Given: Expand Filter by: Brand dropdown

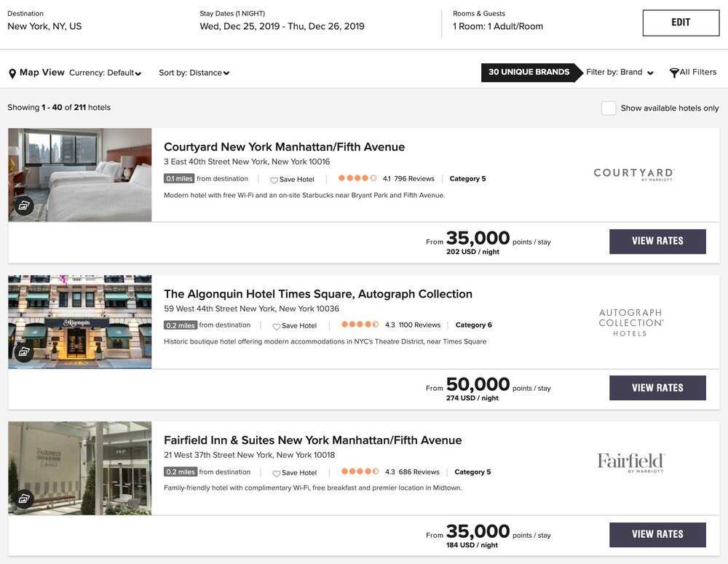Looking at the screenshot, I should [620, 72].
